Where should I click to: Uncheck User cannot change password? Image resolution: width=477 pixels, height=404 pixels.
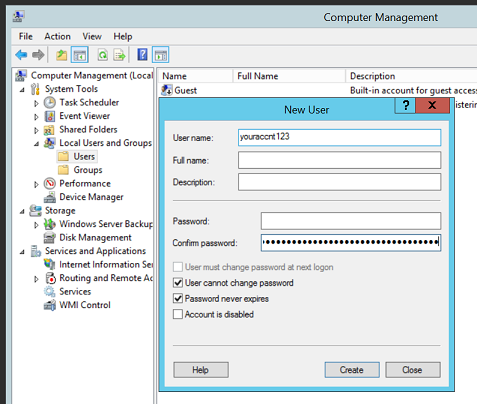[178, 283]
